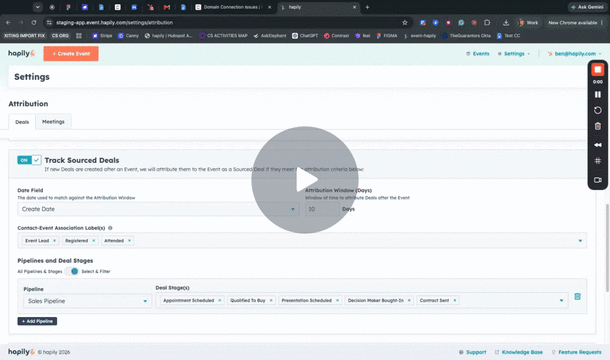Restart the recording with the circular arrow icon
The height and width of the screenshot is (360, 610).
coord(598,111)
